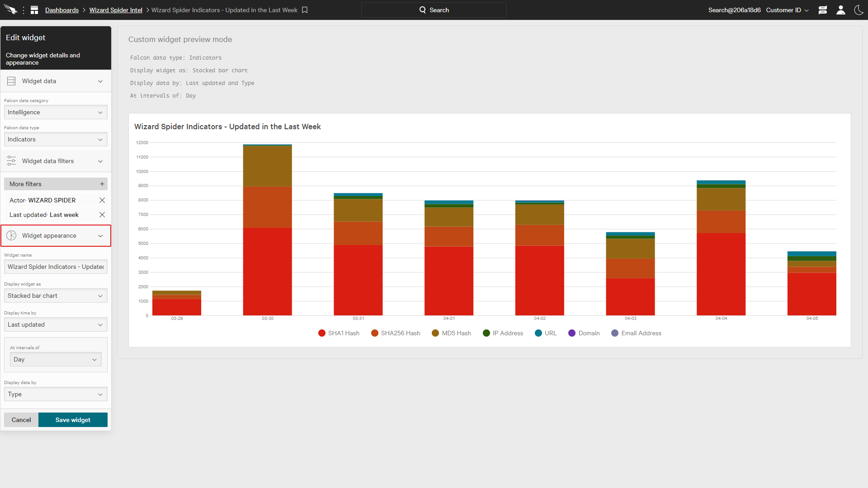Click 'Display widget as: Stacked bar chart' text
The height and width of the screenshot is (488, 868).
tap(189, 70)
